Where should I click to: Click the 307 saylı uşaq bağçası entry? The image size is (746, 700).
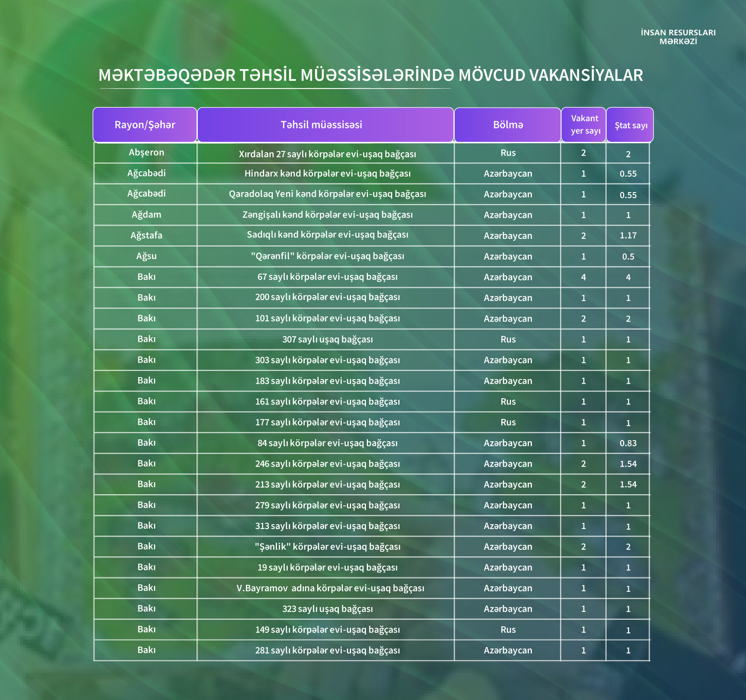click(x=327, y=339)
